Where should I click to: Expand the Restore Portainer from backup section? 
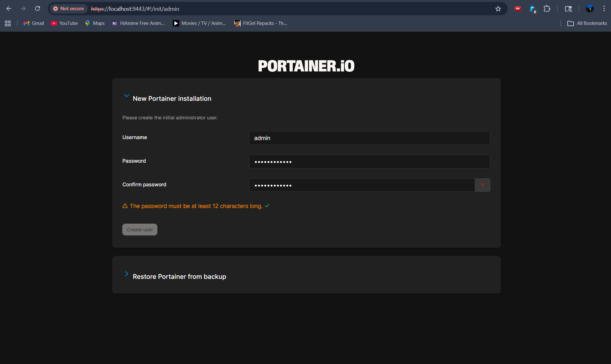click(x=126, y=274)
